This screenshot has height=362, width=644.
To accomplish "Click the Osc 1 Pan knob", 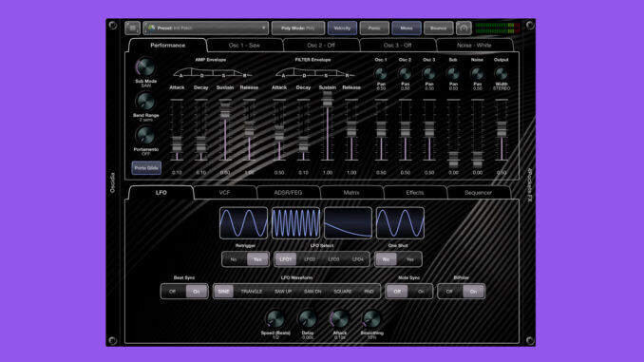I will click(x=381, y=74).
